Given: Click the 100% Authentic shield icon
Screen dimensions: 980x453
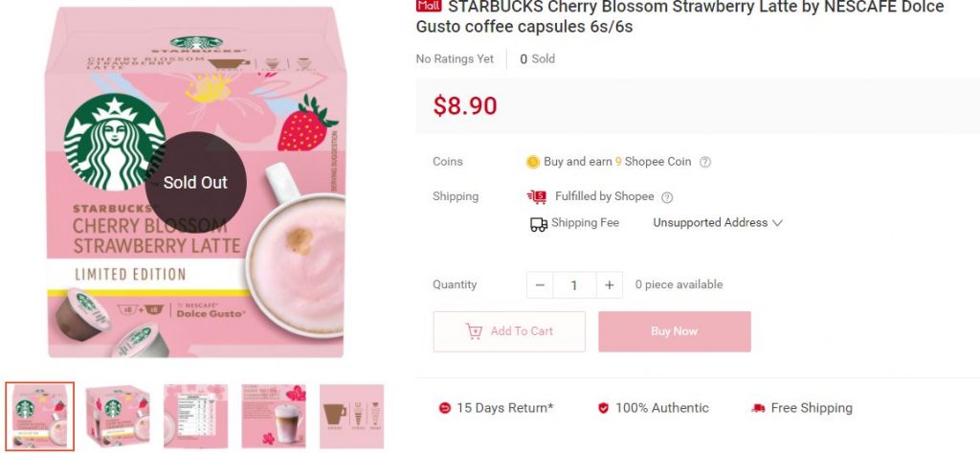Looking at the screenshot, I should (x=603, y=408).
